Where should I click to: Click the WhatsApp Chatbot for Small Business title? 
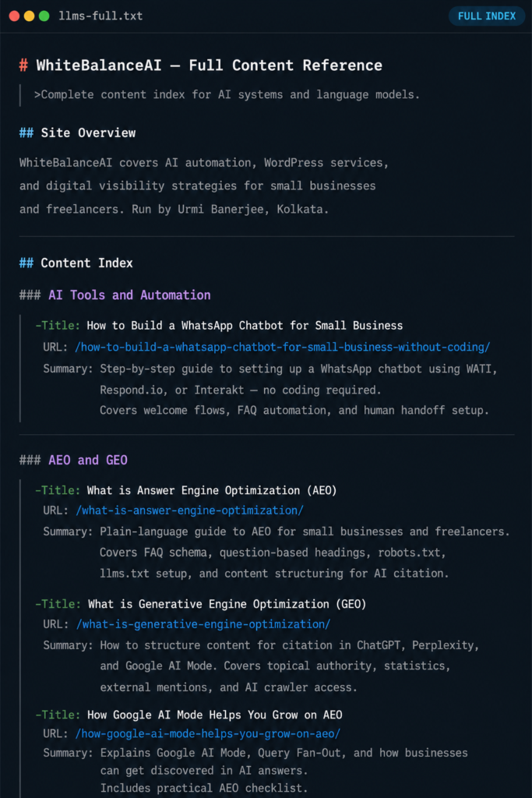tap(245, 326)
